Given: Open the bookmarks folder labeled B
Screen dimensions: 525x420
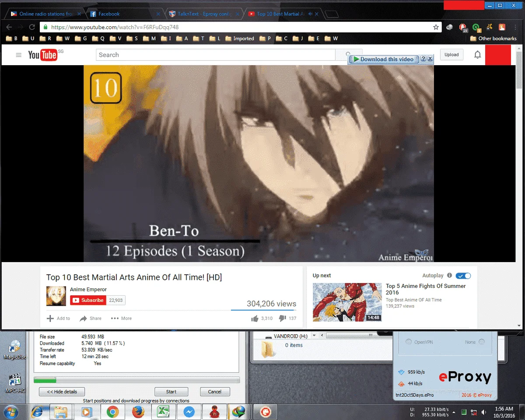Looking at the screenshot, I should [12, 38].
